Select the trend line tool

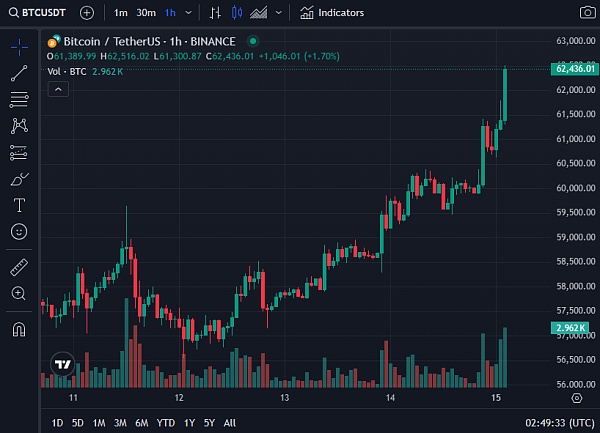click(19, 73)
